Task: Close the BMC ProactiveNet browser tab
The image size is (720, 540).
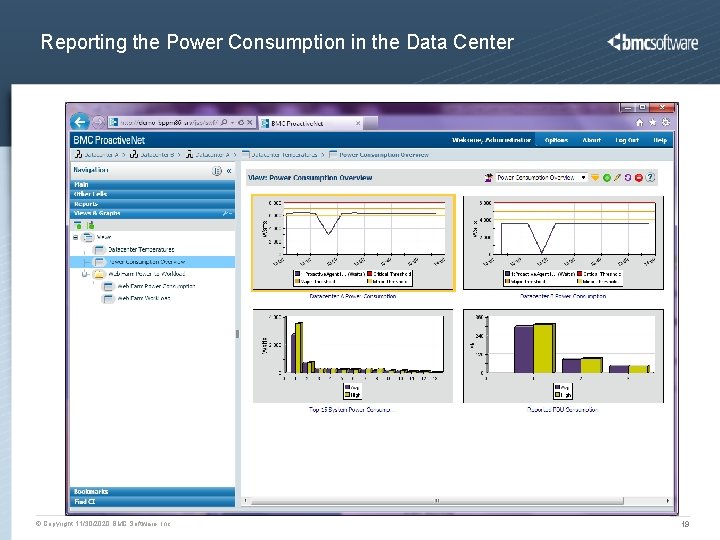Action: (x=358, y=123)
